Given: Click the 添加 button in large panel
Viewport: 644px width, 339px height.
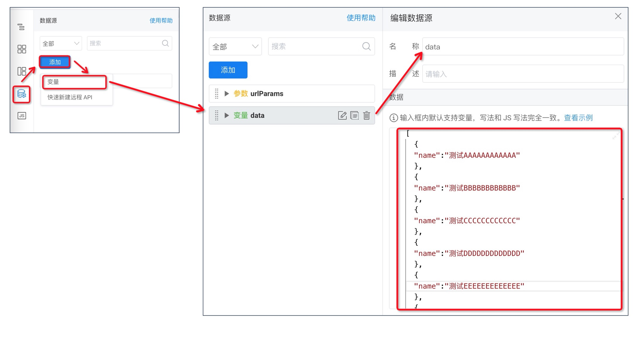Looking at the screenshot, I should point(228,70).
